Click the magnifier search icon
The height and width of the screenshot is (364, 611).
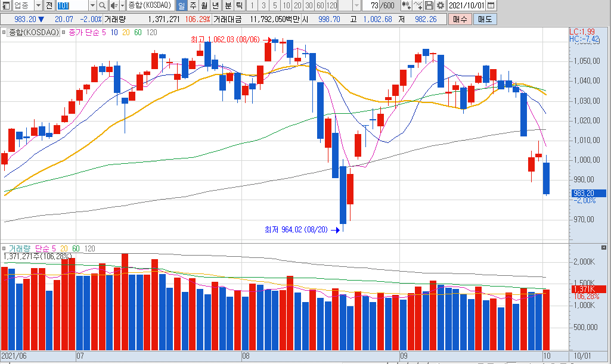coord(102,5)
